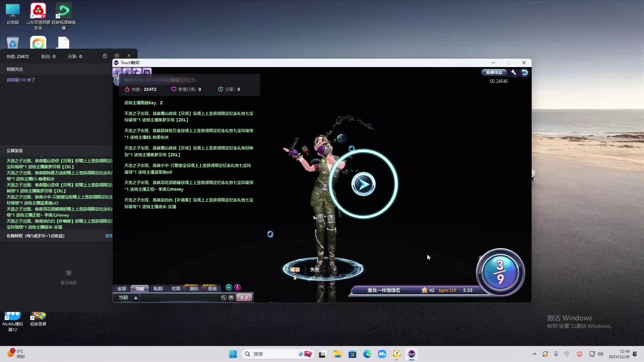
Task: Click the 查看 link beside 礼物特权
Action: [109, 236]
